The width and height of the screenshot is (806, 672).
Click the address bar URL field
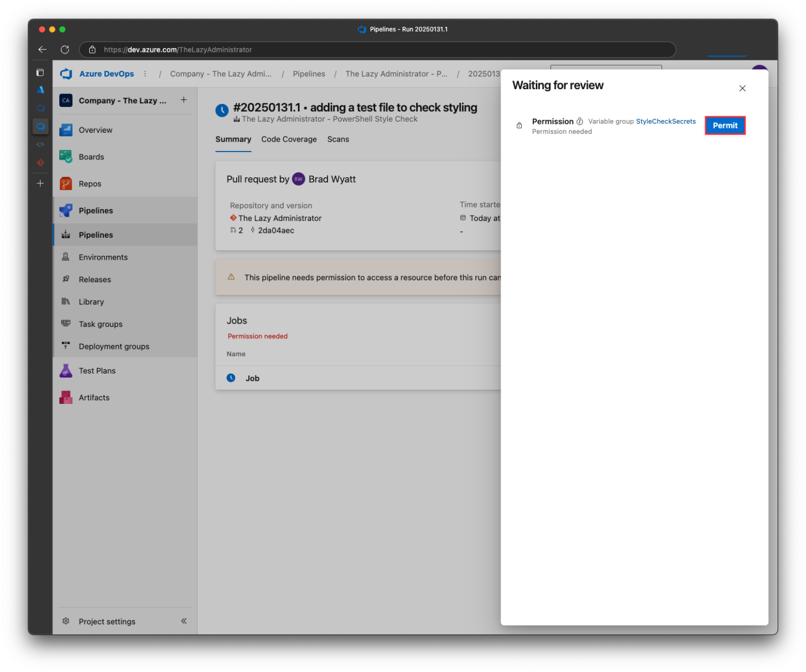click(377, 49)
